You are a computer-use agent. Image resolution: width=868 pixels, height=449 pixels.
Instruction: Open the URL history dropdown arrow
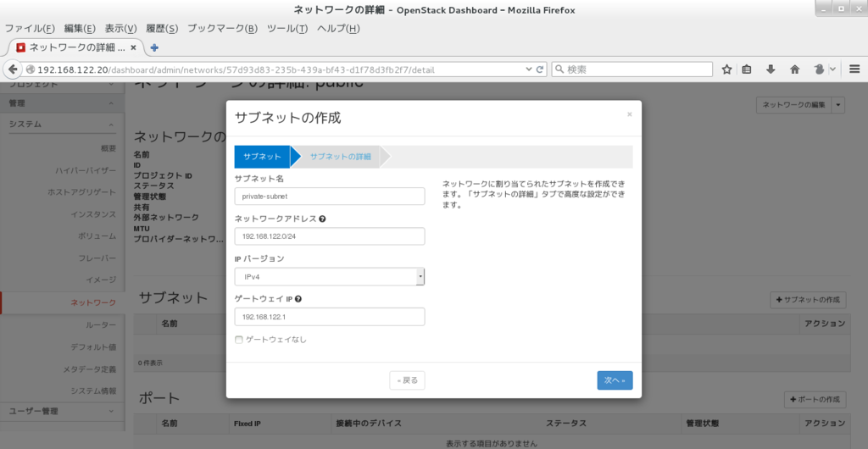click(x=529, y=69)
